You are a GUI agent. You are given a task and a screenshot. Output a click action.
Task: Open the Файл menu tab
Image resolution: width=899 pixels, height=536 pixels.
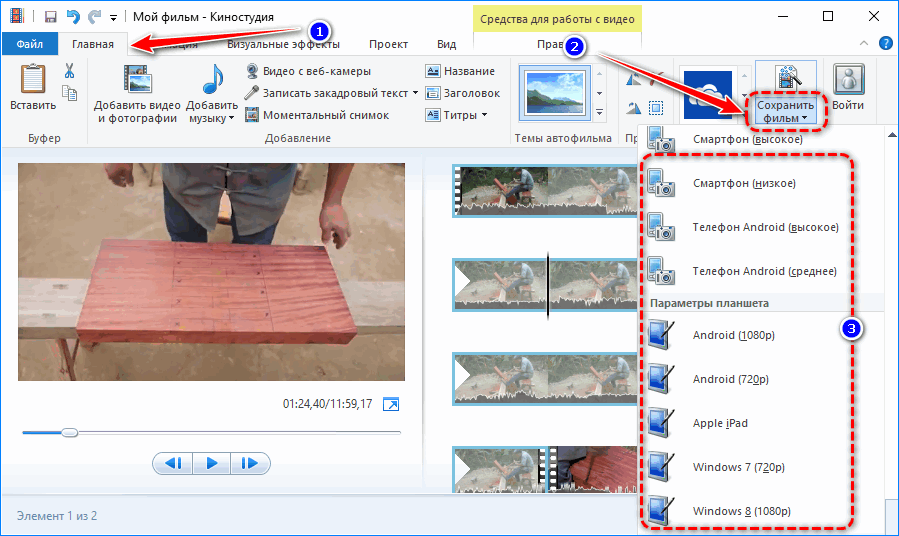29,44
